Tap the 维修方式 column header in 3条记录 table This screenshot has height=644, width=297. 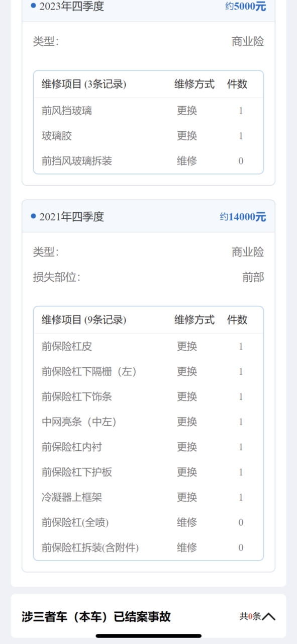pyautogui.click(x=194, y=84)
